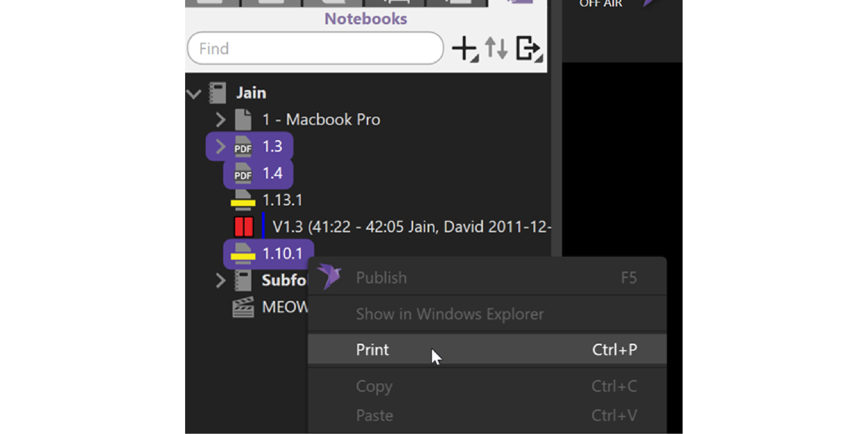Click the sort up-down arrows icon
The image size is (868, 434).
click(496, 49)
